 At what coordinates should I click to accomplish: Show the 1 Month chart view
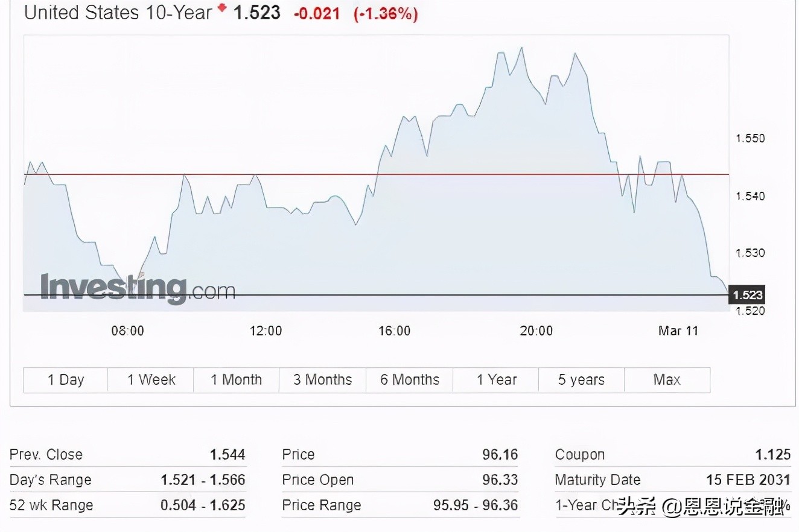pos(237,380)
